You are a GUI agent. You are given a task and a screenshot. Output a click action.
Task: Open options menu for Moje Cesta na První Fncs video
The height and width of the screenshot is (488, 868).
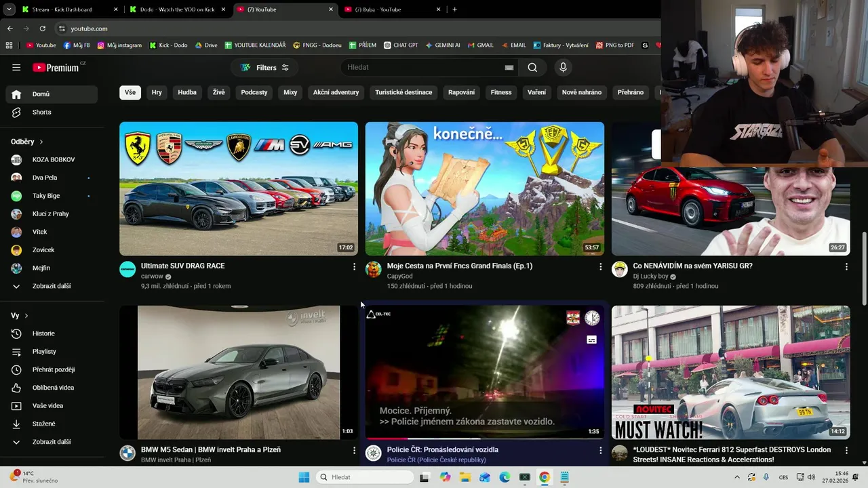(600, 267)
